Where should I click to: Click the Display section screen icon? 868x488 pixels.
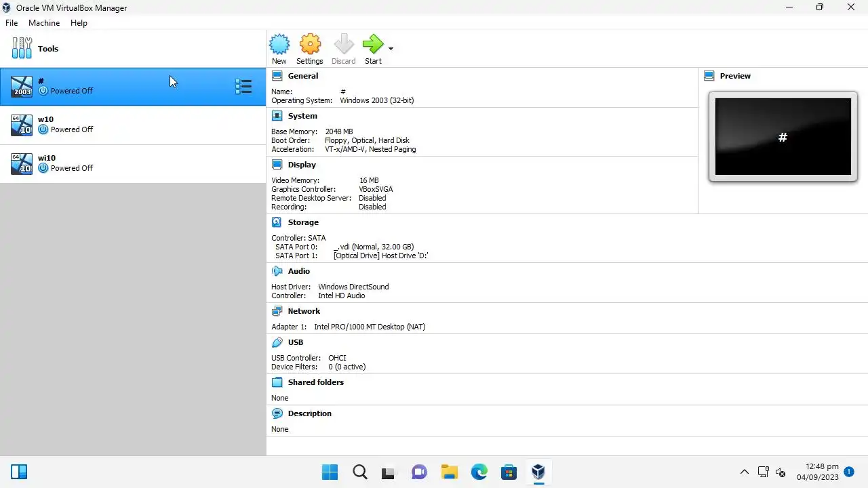(x=277, y=165)
